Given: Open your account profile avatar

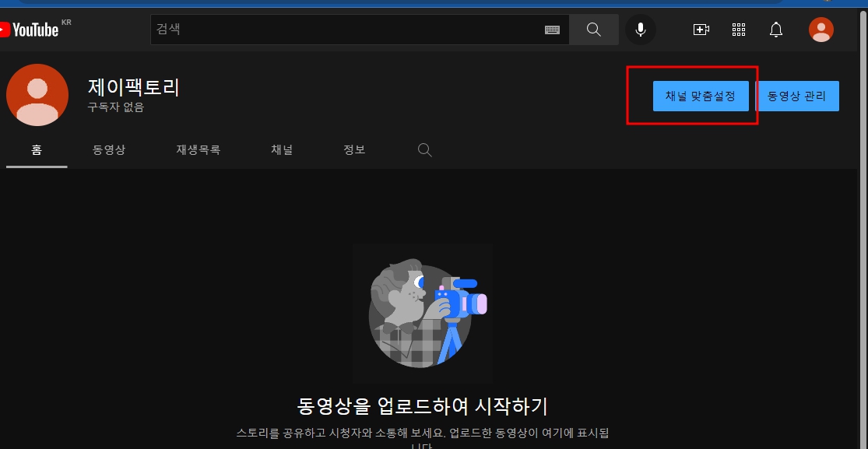Looking at the screenshot, I should tap(821, 29).
